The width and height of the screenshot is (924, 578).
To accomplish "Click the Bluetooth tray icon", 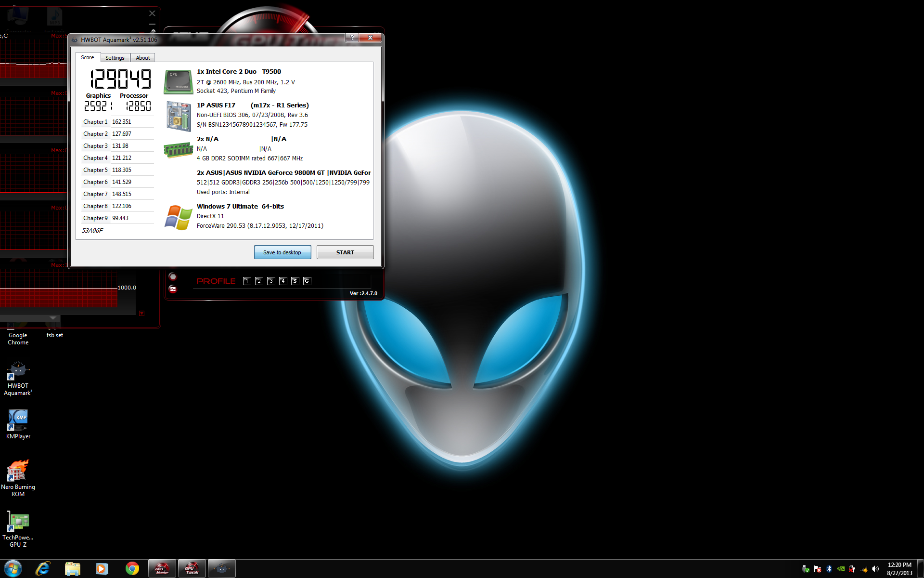I will 829,569.
